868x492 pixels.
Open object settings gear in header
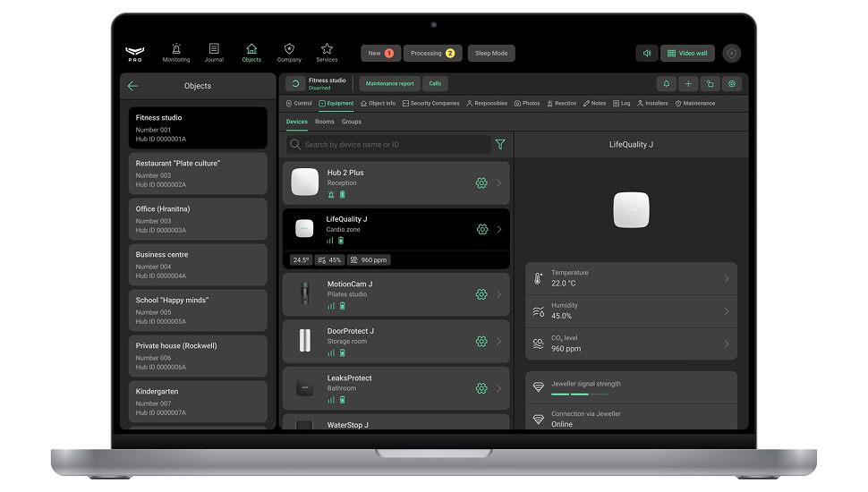point(732,83)
